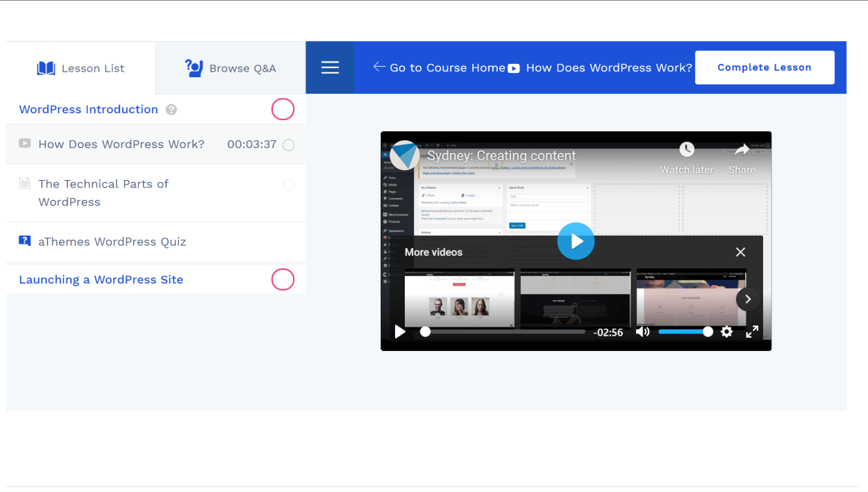Open The Technical Parts of WordPress lesson
Viewport: 868px width, 492px height.
coord(156,193)
